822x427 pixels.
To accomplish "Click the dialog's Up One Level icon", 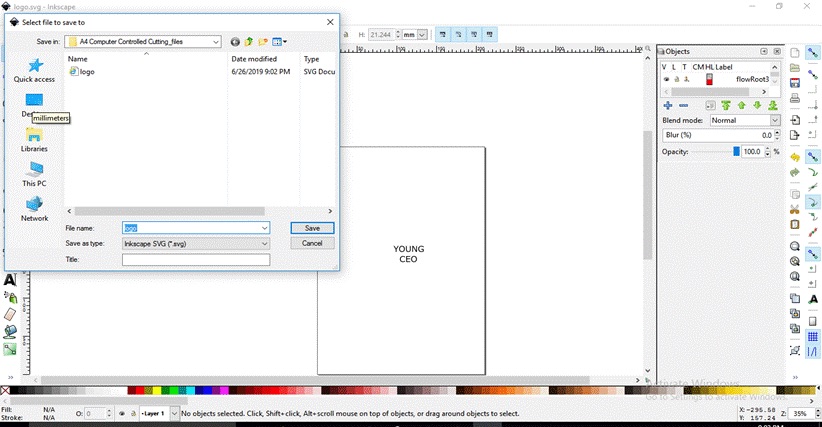I will coord(249,42).
